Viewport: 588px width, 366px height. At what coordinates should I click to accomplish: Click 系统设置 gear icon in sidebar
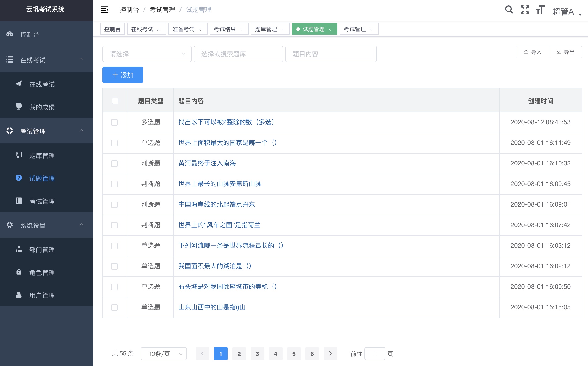coord(9,225)
